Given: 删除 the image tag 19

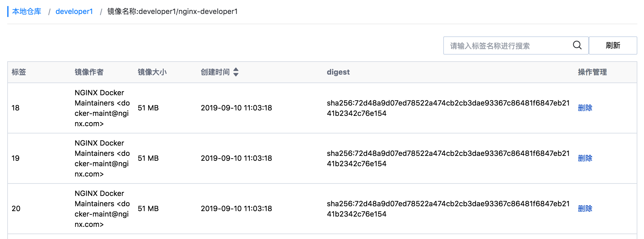Looking at the screenshot, I should coord(585,158).
